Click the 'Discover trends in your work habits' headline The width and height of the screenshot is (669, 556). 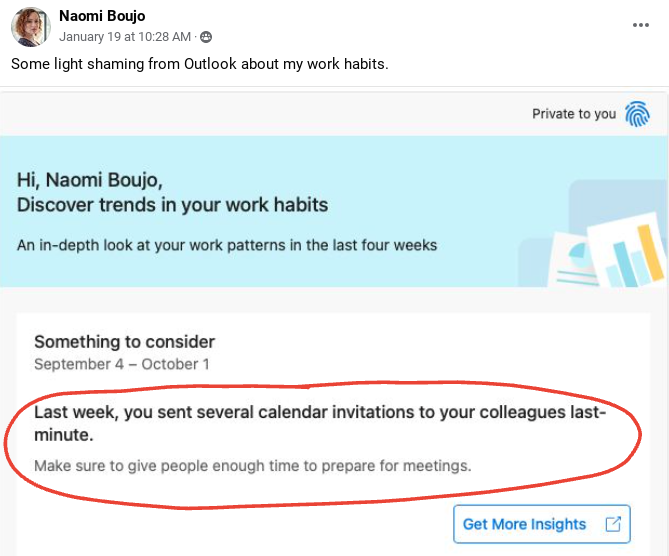pos(172,205)
